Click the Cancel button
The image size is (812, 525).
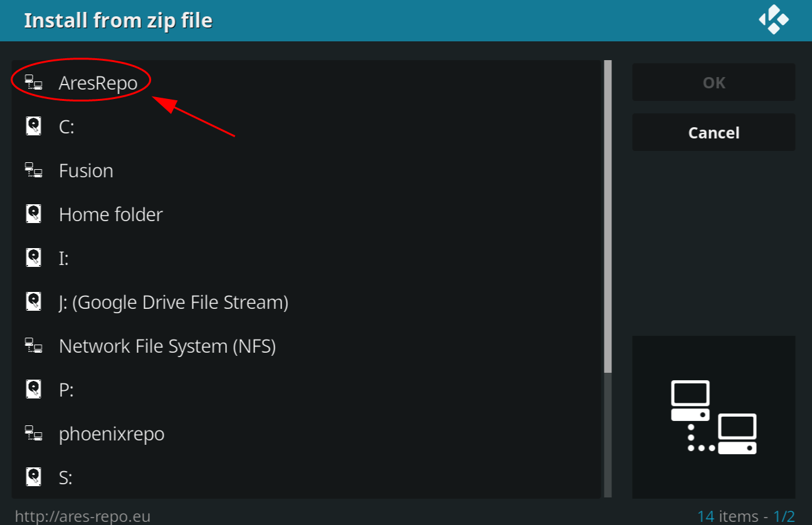point(714,133)
